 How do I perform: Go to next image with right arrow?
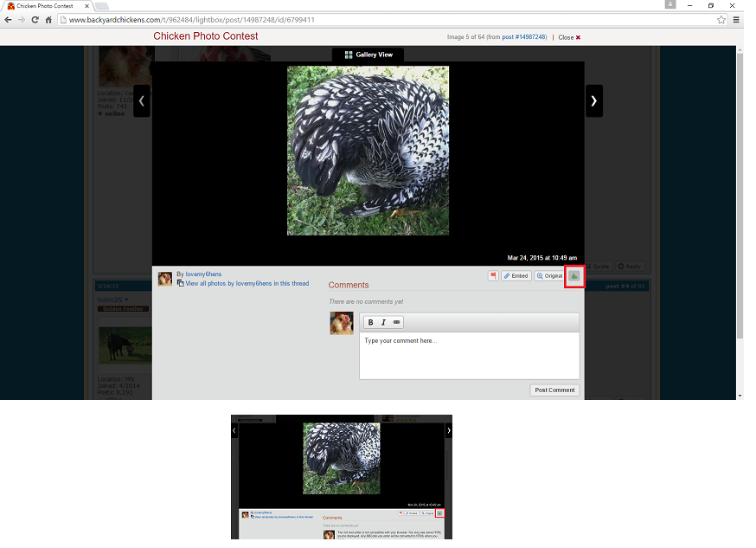click(593, 100)
